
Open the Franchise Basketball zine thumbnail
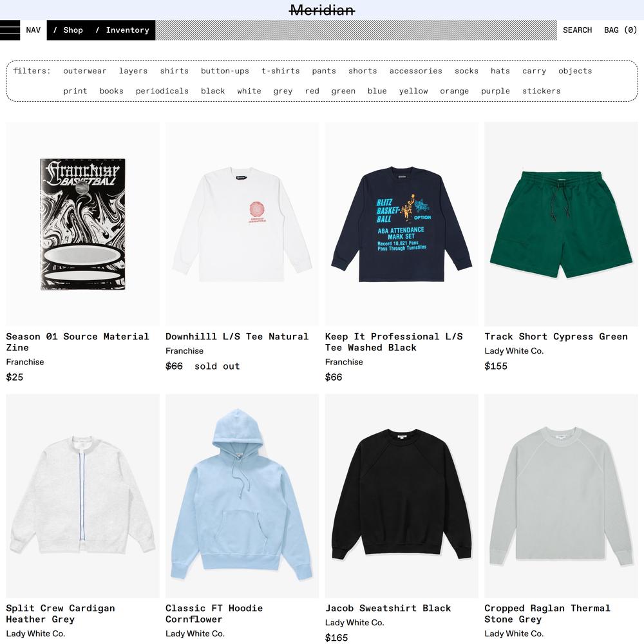pos(82,224)
